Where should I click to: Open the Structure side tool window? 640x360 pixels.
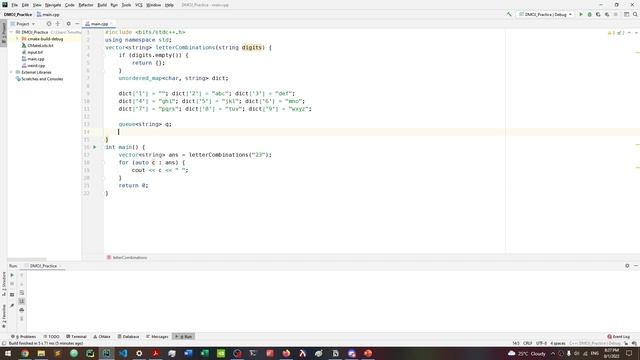click(4, 284)
